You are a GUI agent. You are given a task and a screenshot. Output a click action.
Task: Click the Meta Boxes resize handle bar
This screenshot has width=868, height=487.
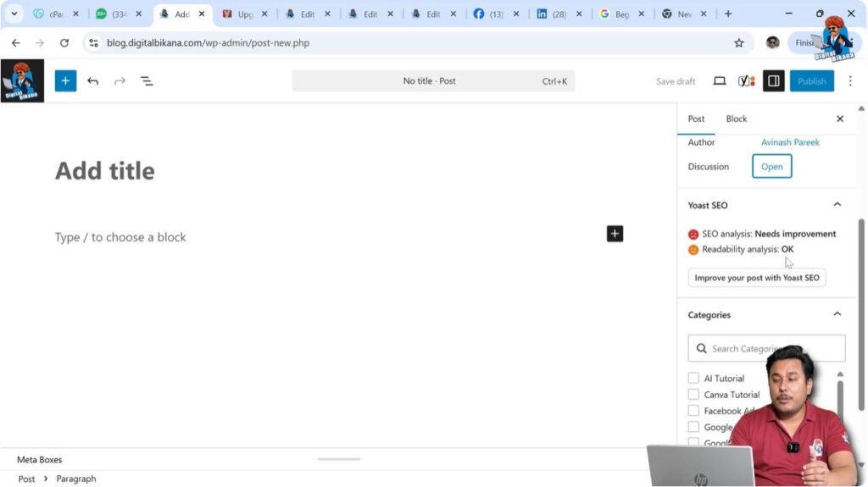coord(339,459)
